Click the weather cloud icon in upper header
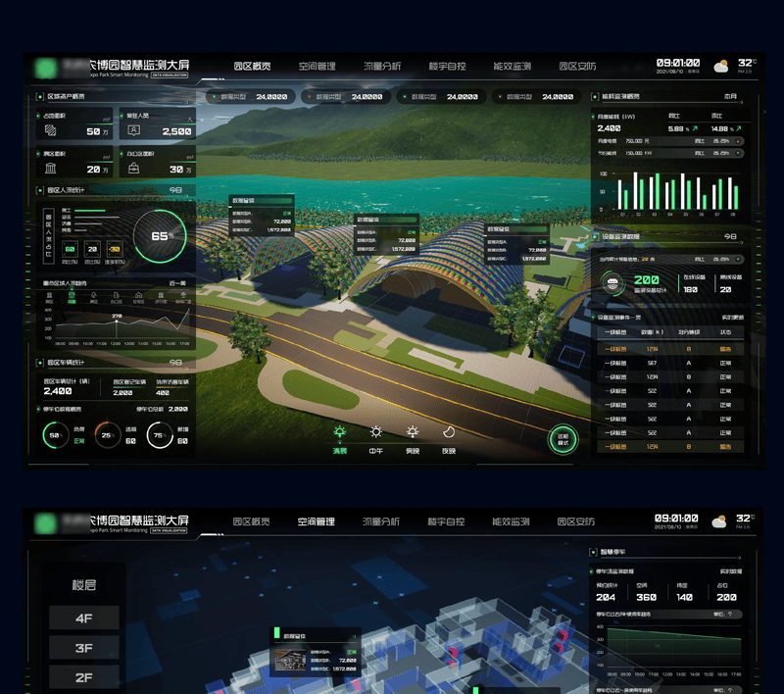The width and height of the screenshot is (784, 694). (x=721, y=67)
